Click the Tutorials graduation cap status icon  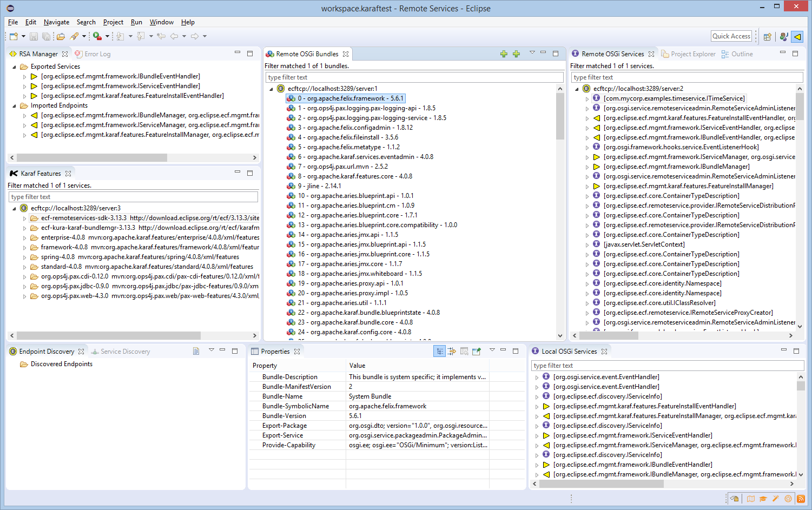tap(763, 499)
